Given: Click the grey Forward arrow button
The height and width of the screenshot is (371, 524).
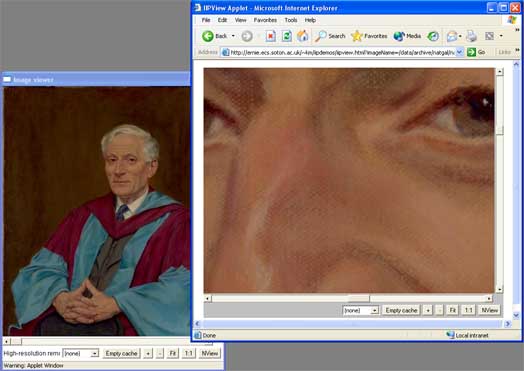Looking at the screenshot, I should click(247, 36).
